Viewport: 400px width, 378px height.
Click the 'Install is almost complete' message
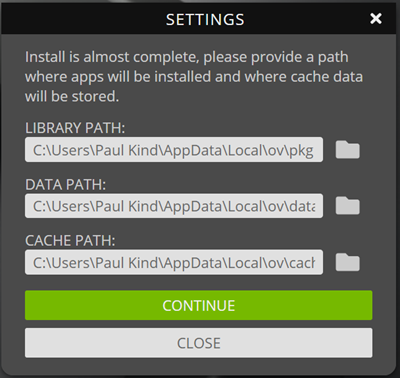tap(194, 77)
